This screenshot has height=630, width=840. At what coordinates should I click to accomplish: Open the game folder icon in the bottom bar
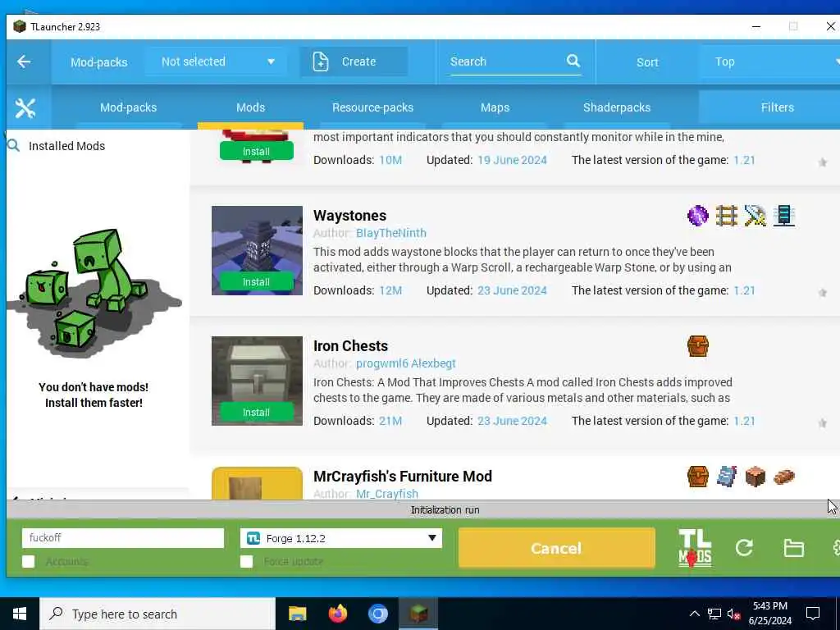(x=793, y=548)
